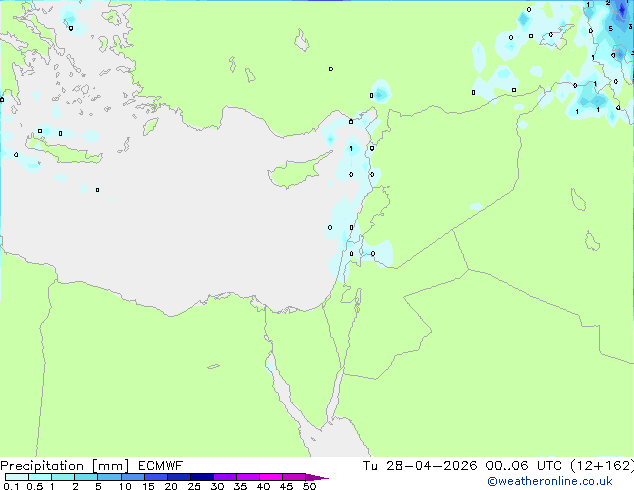Image resolution: width=634 pixels, height=490 pixels.
Task: Click the legend label '35'
Action: (x=240, y=486)
